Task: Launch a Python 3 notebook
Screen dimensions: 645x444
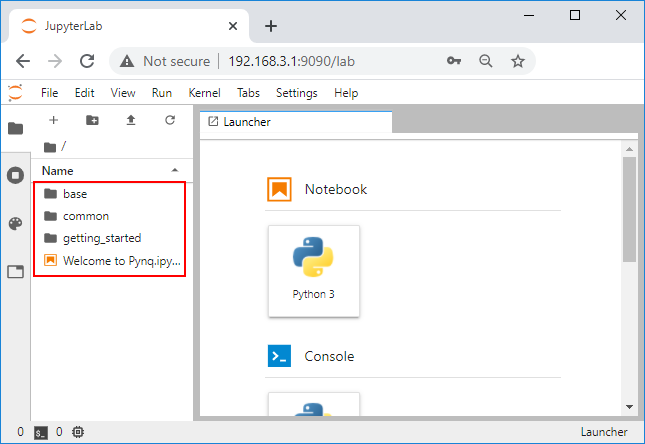Action: 313,270
